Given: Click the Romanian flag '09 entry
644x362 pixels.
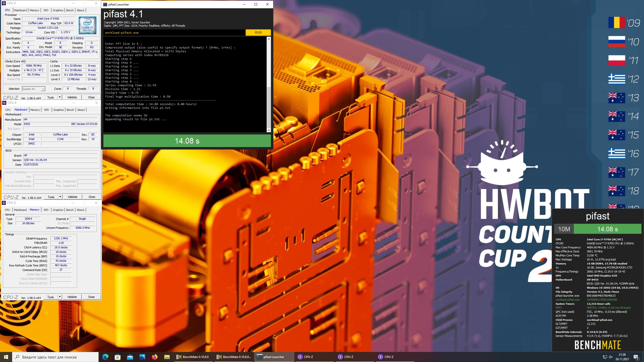Looking at the screenshot, I should (624, 23).
